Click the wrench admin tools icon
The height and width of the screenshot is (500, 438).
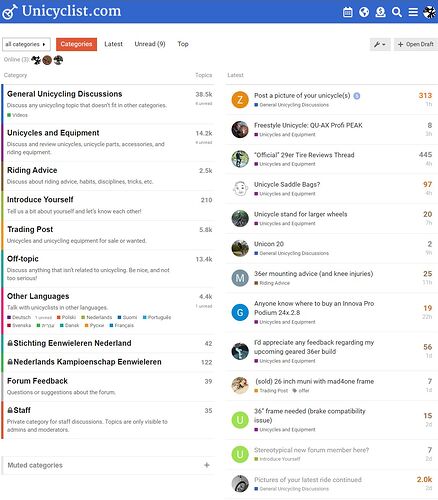(377, 44)
